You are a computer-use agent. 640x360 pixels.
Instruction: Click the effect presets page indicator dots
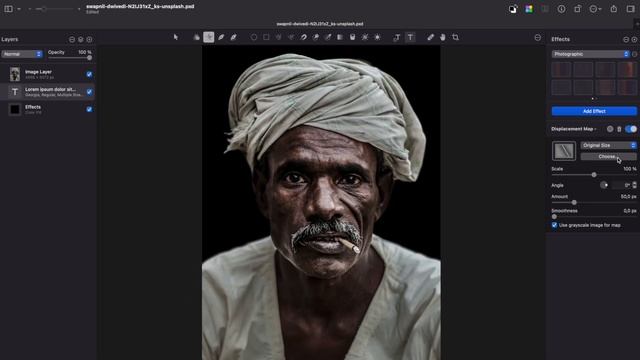point(594,98)
